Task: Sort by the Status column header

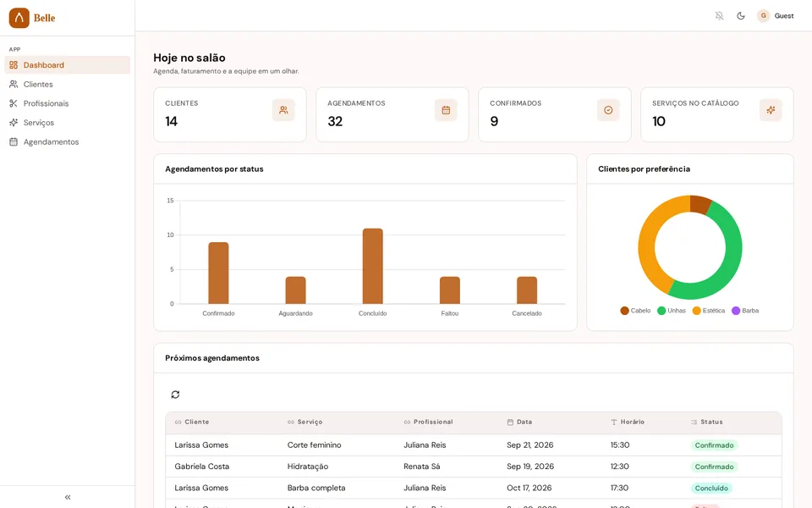Action: [711, 422]
